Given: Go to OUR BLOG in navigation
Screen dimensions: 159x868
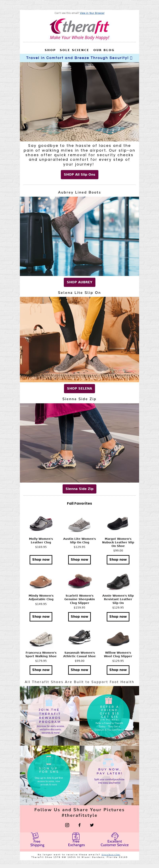Looking at the screenshot, I should tap(104, 50).
